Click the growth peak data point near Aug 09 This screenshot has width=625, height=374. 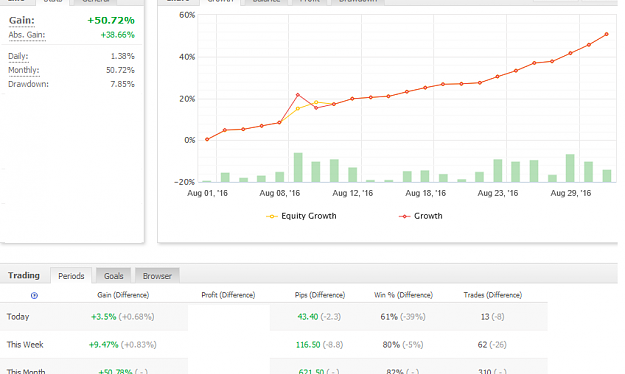(x=298, y=95)
